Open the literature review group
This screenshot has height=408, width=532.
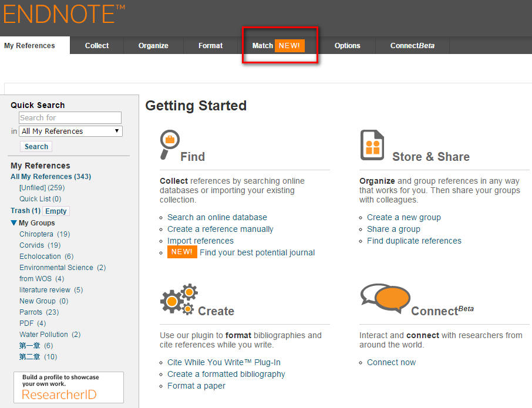(x=51, y=290)
